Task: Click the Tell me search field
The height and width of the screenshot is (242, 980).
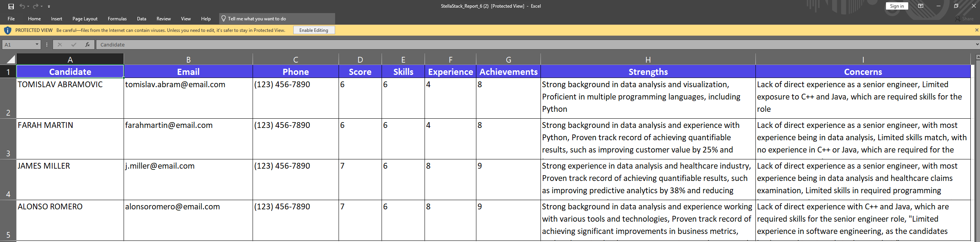Action: click(277, 19)
